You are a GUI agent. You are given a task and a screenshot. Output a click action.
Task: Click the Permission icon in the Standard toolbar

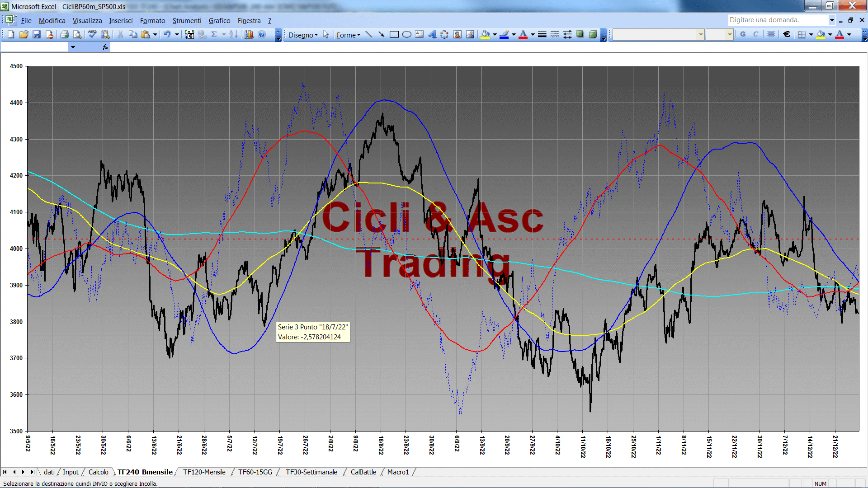click(49, 34)
